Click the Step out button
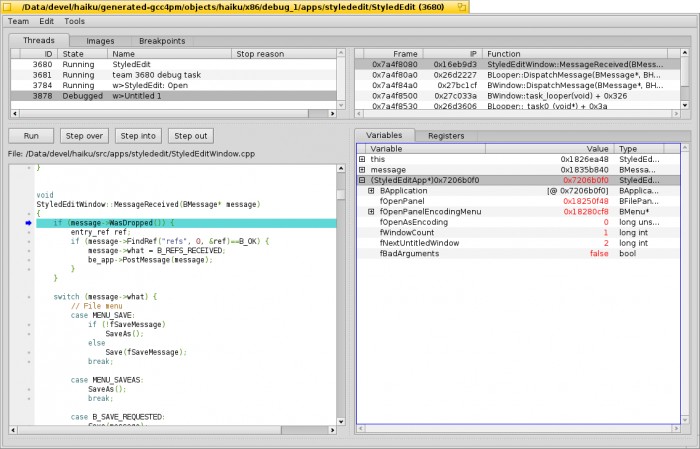Screen dimensions: 700x449 pyautogui.click(x=190, y=135)
